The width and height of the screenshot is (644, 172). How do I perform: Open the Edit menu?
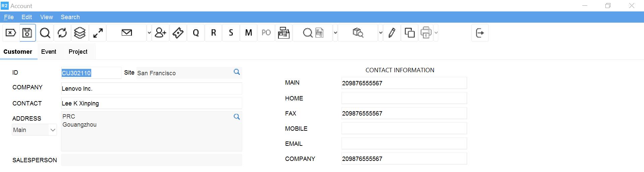(x=26, y=17)
